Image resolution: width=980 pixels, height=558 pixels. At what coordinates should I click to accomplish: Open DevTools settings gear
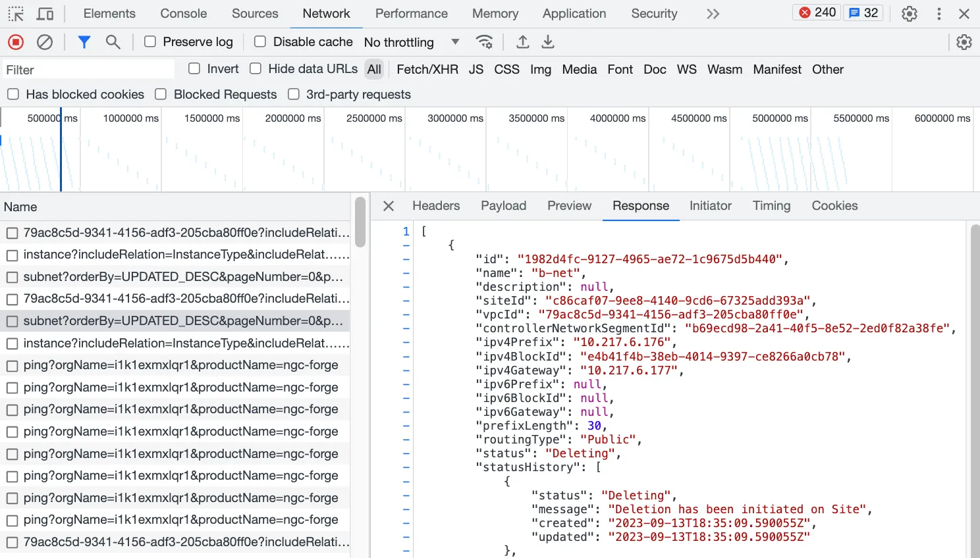[910, 14]
